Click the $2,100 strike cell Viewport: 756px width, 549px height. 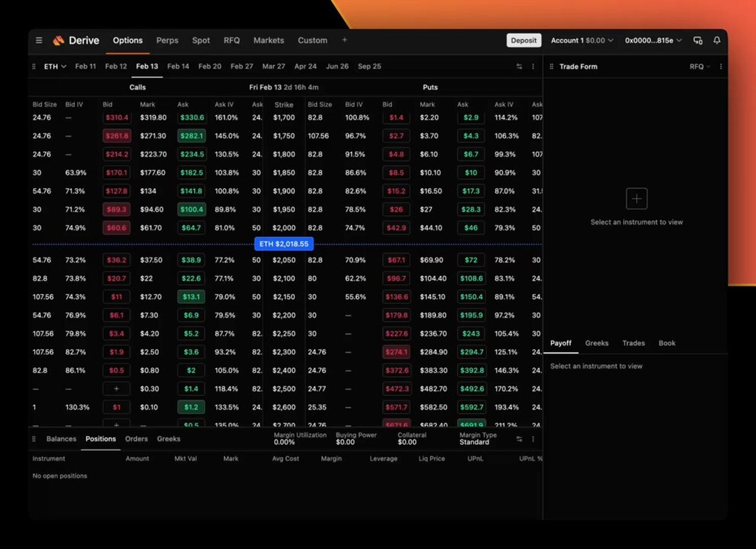(284, 278)
